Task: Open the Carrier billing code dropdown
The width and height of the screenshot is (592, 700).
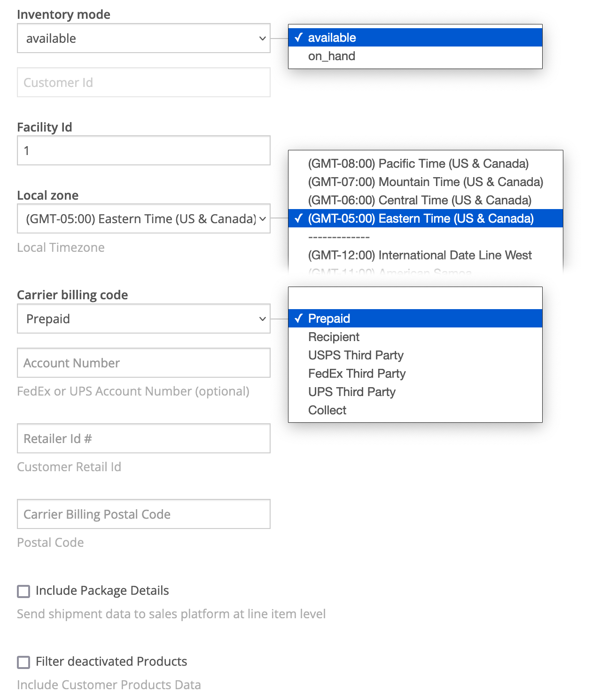Action: click(x=143, y=319)
